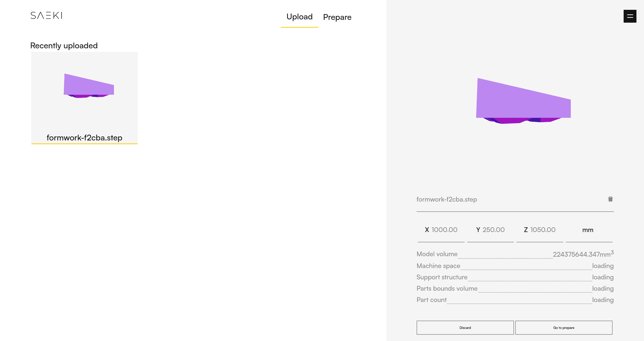Click the large 3D model preview

(523, 101)
